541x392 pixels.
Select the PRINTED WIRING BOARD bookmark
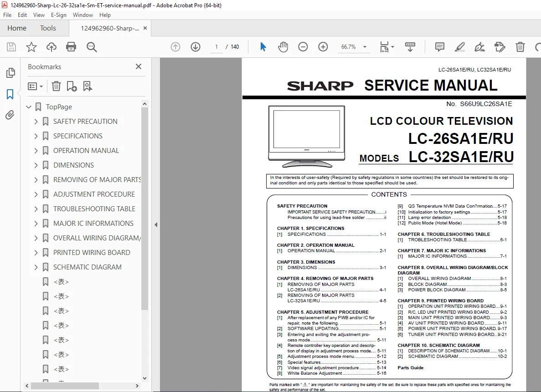point(92,253)
